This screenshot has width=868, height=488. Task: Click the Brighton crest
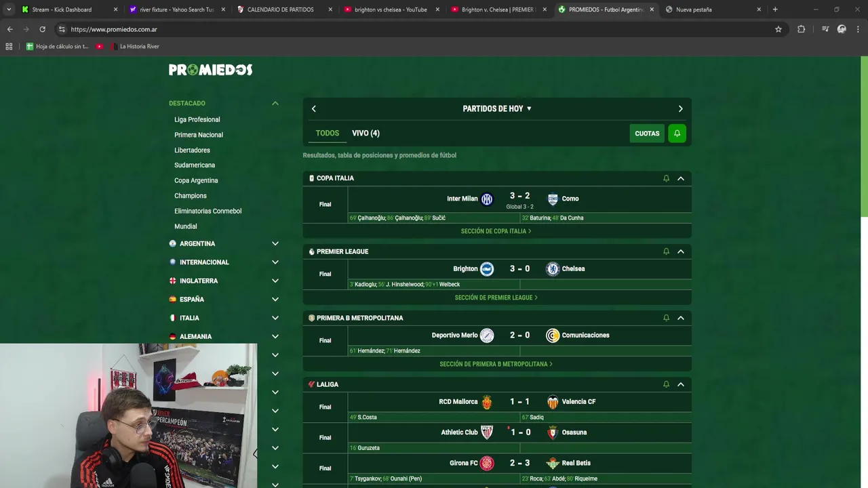[x=487, y=269]
